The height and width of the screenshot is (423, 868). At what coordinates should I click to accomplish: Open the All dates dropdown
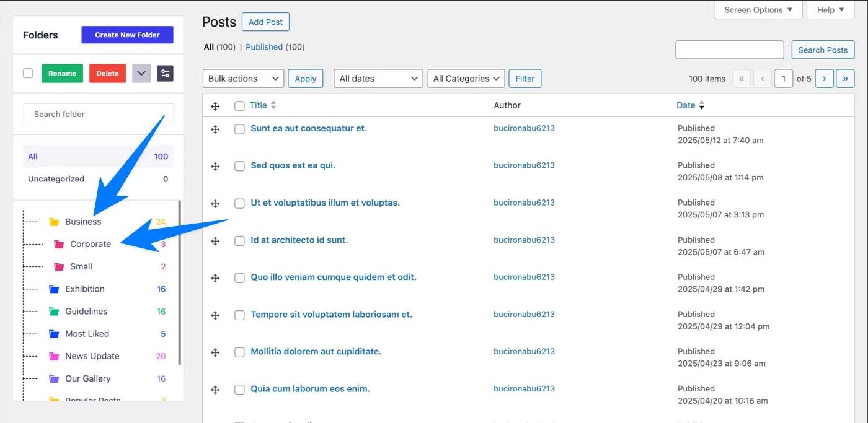(378, 79)
